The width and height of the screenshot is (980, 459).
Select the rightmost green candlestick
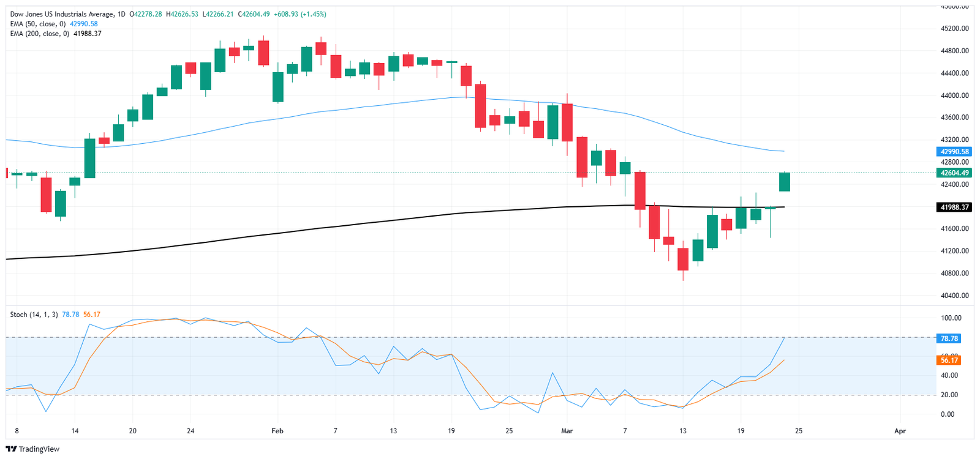coord(785,182)
